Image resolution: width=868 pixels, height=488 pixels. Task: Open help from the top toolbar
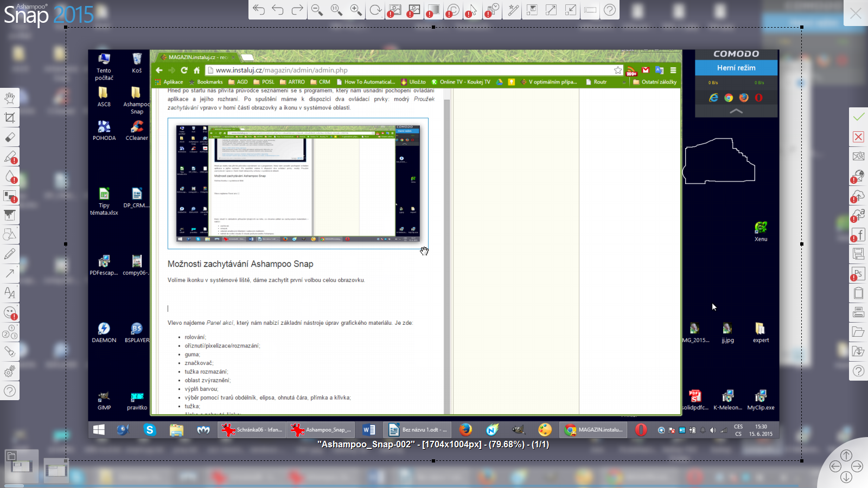pos(610,10)
